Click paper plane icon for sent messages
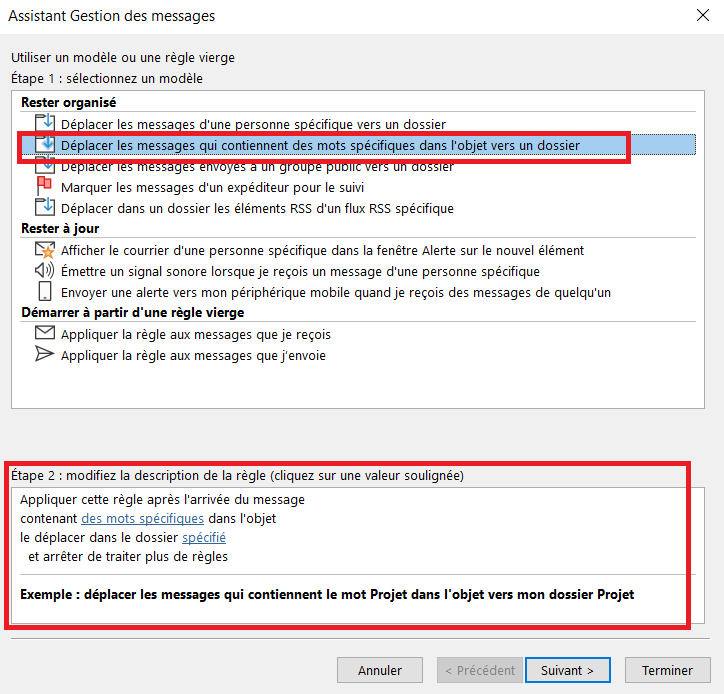The image size is (724, 694). point(44,354)
